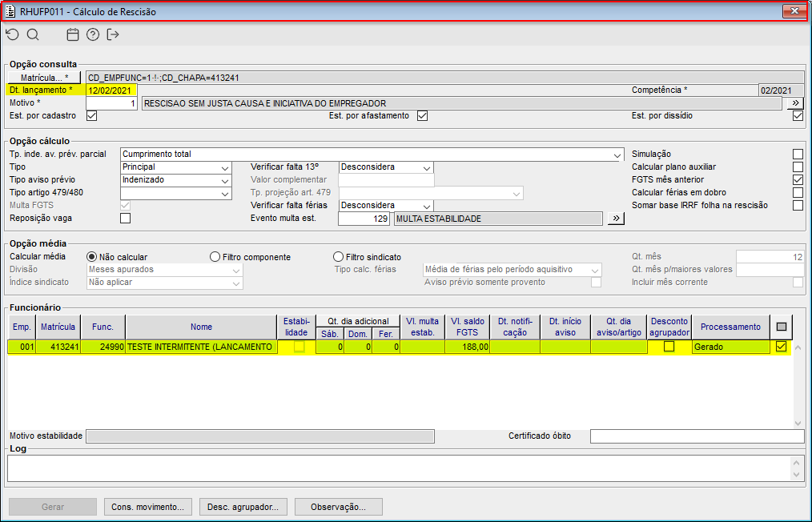Click the Gerado processing status cell
Screen dimensions: 812x522
[730, 347]
